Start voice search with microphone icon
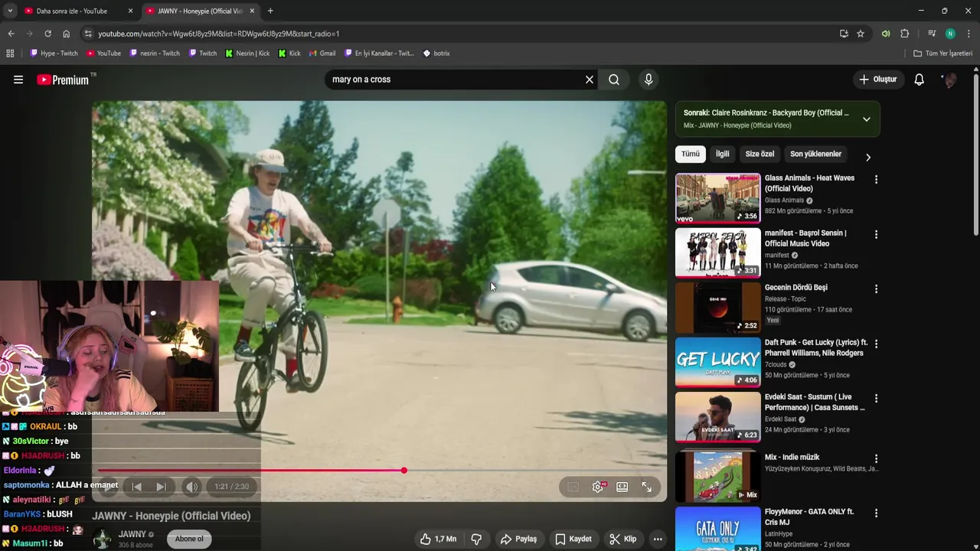 click(648, 80)
